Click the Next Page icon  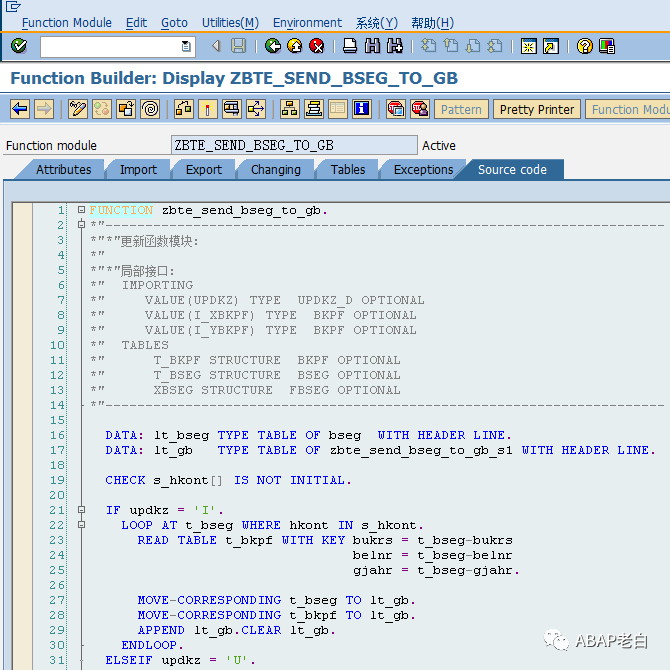(x=473, y=46)
